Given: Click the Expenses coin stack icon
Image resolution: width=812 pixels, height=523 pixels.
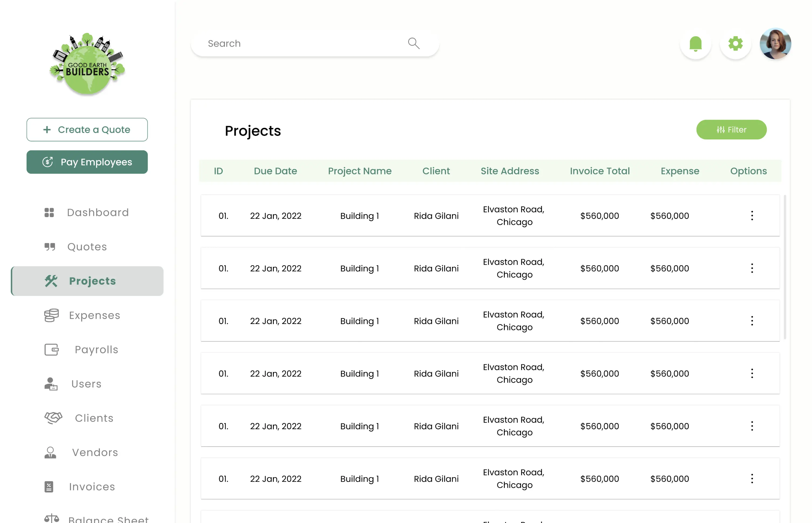Looking at the screenshot, I should (x=51, y=315).
